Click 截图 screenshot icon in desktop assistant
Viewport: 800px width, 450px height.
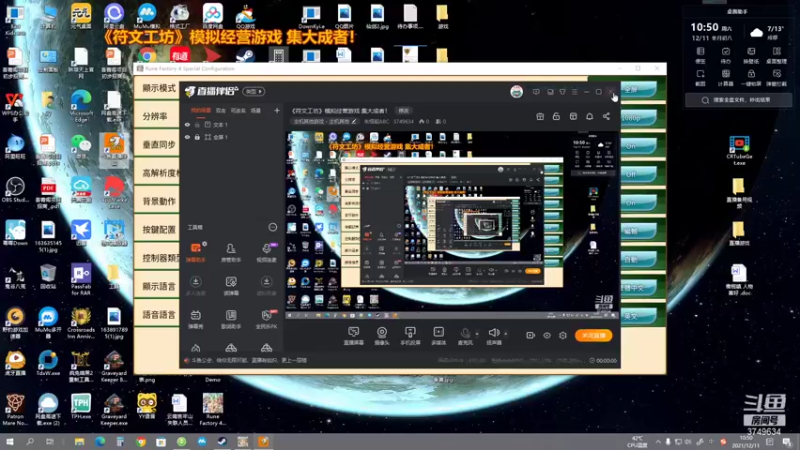(701, 78)
